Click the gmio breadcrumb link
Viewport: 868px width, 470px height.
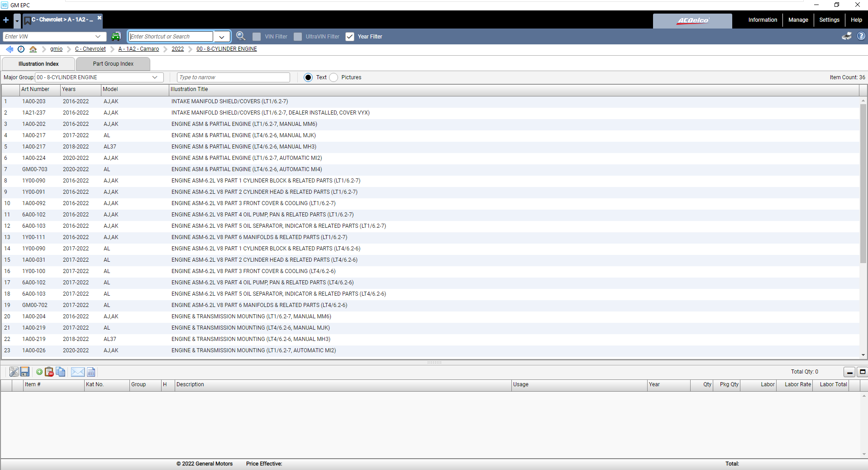(x=57, y=49)
